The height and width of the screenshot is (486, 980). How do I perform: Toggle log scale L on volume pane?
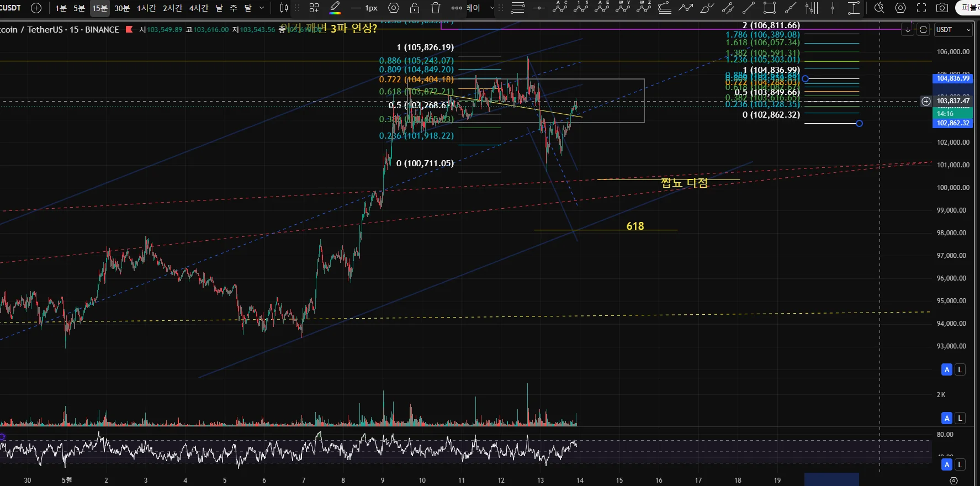point(960,418)
